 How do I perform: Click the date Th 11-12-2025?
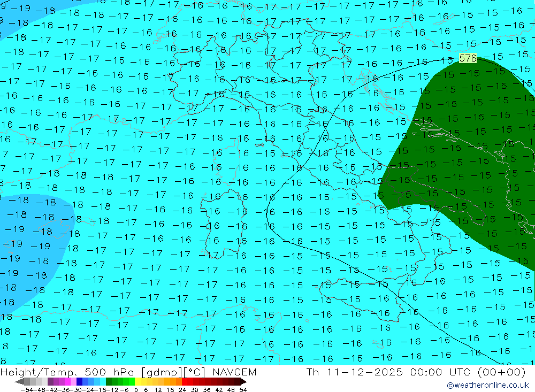tap(352, 372)
